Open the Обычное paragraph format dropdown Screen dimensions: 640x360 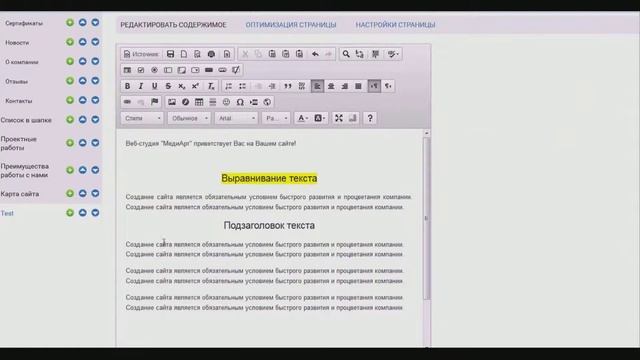click(x=189, y=118)
